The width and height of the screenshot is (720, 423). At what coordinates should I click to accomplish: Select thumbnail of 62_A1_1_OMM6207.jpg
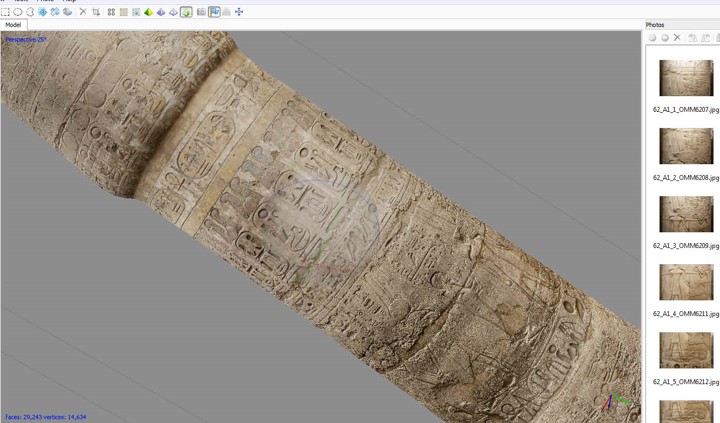coord(686,79)
